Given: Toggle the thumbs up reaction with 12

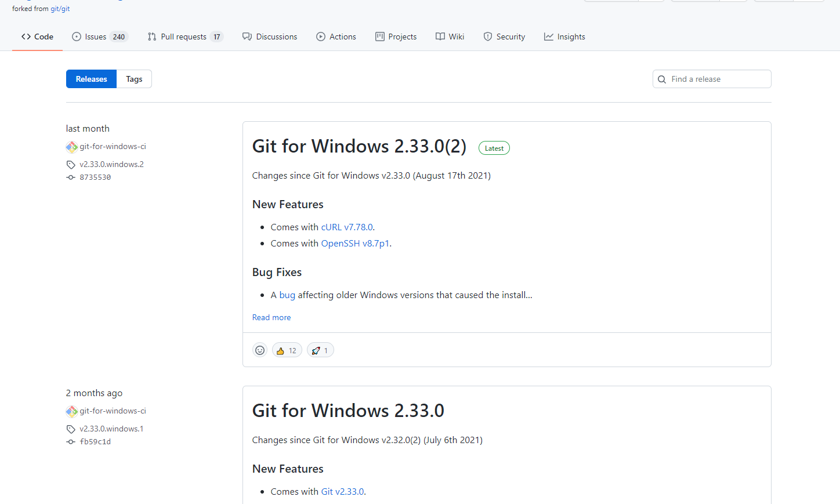Looking at the screenshot, I should pos(287,350).
